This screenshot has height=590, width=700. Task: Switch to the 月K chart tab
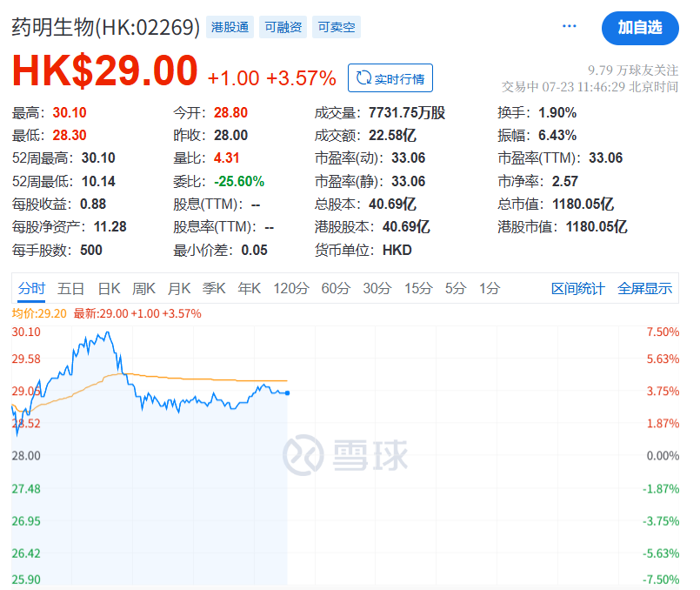(179, 289)
